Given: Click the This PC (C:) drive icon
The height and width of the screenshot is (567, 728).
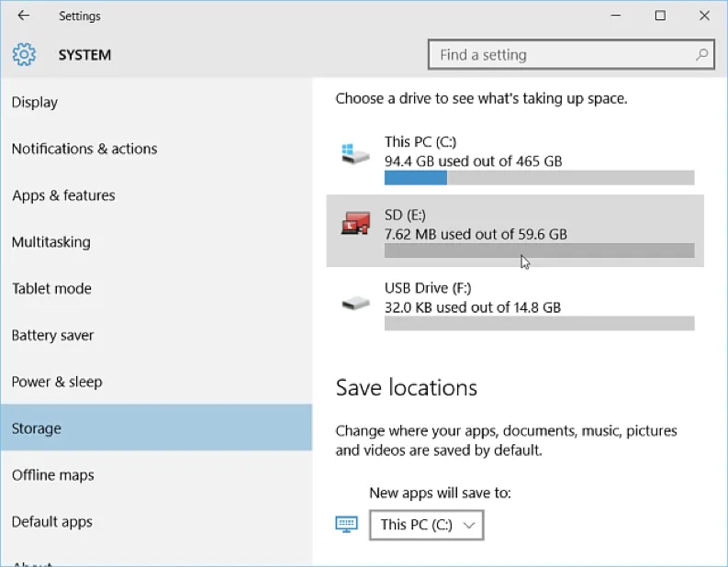Looking at the screenshot, I should [355, 152].
